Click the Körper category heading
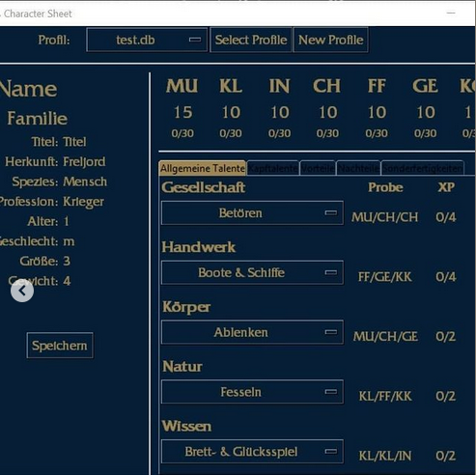The height and width of the screenshot is (475, 476). (x=186, y=307)
